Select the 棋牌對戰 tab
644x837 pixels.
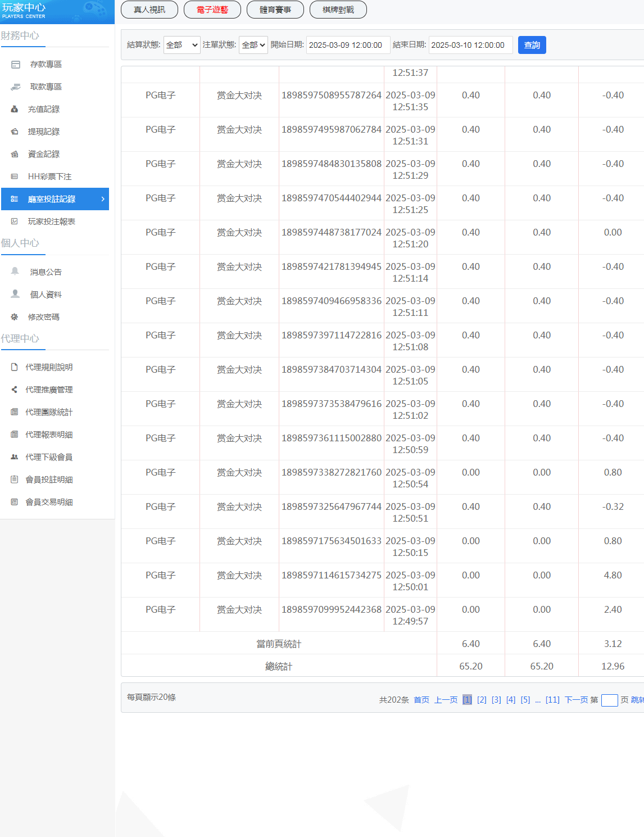tap(338, 10)
